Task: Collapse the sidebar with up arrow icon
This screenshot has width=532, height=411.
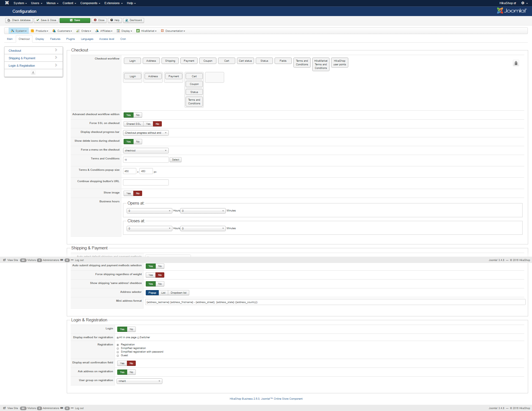Action: tap(33, 73)
